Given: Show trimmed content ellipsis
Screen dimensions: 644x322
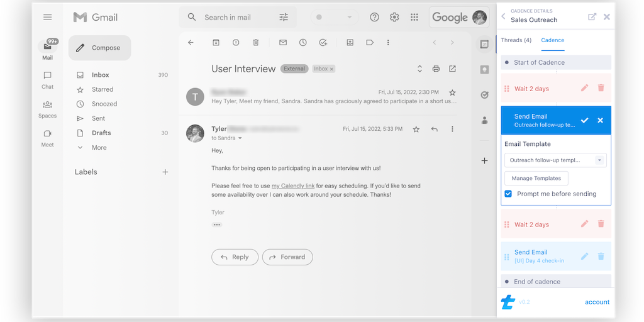Looking at the screenshot, I should [x=217, y=225].
